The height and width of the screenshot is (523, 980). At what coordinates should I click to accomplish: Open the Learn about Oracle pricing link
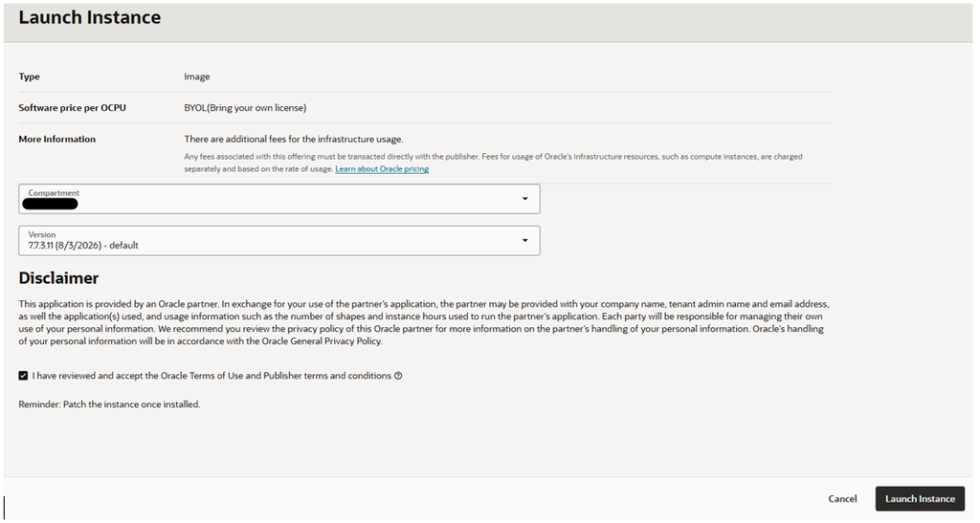[382, 169]
